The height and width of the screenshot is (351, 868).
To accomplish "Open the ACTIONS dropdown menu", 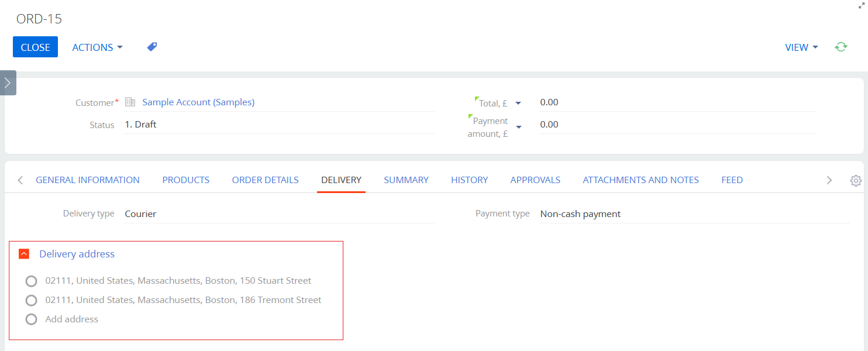I will pos(97,47).
